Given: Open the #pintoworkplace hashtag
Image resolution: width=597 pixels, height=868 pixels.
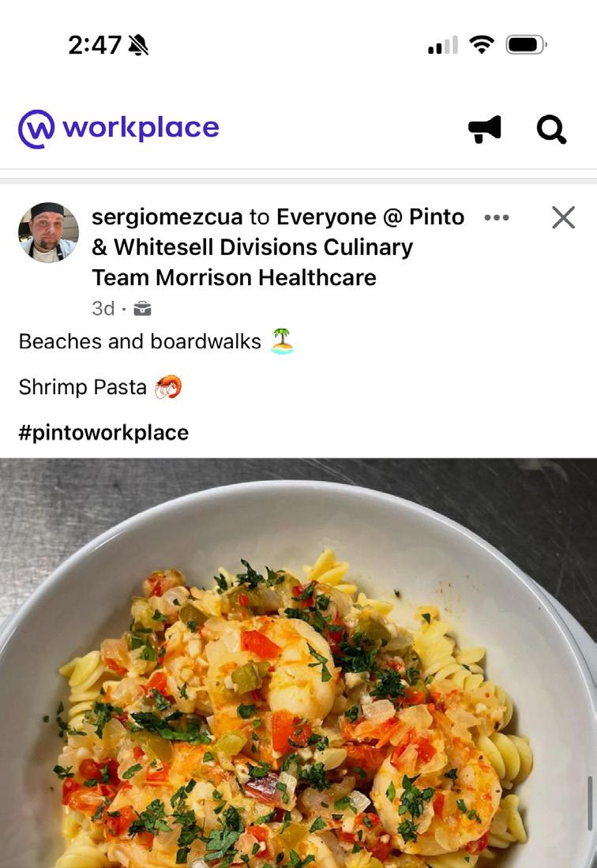Looking at the screenshot, I should (x=103, y=433).
